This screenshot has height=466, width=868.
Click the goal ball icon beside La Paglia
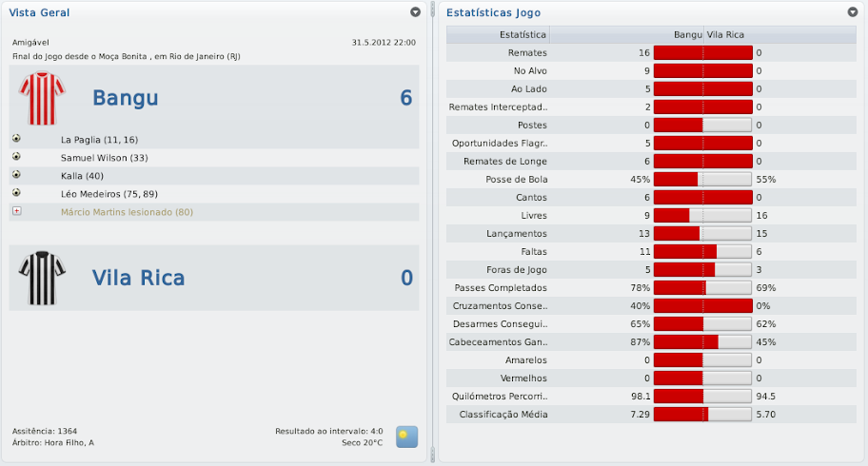tap(17, 139)
